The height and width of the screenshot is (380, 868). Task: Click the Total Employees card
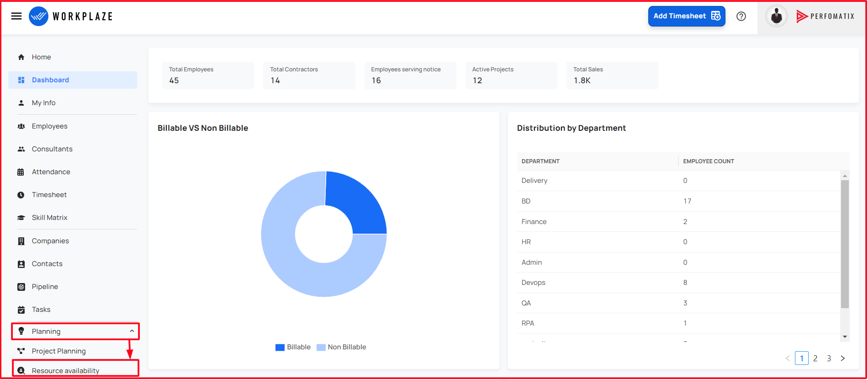208,75
